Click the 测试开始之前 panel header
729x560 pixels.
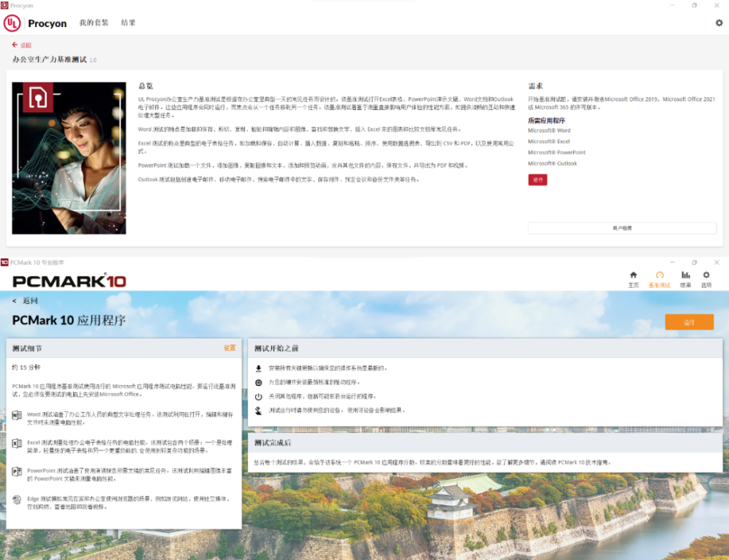click(485, 348)
